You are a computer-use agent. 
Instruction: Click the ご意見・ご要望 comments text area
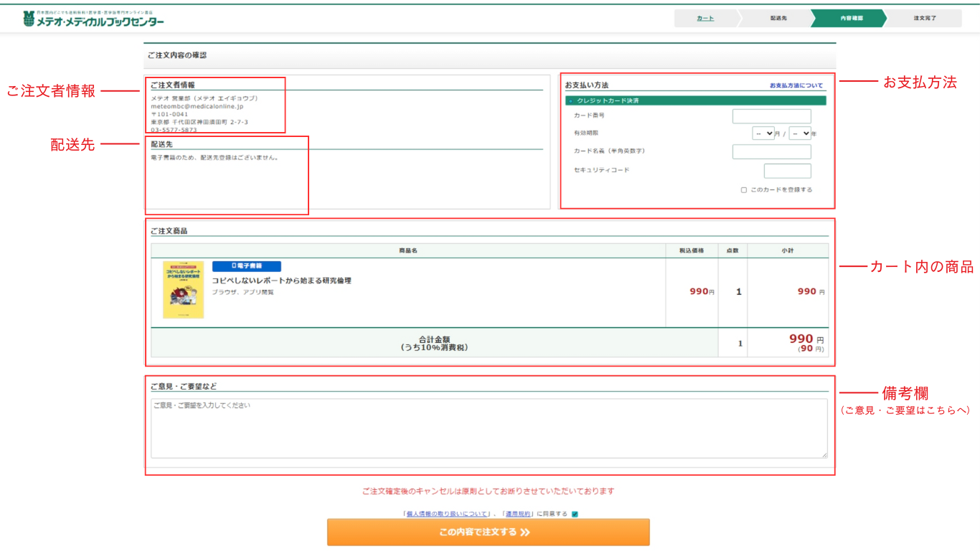[488, 428]
